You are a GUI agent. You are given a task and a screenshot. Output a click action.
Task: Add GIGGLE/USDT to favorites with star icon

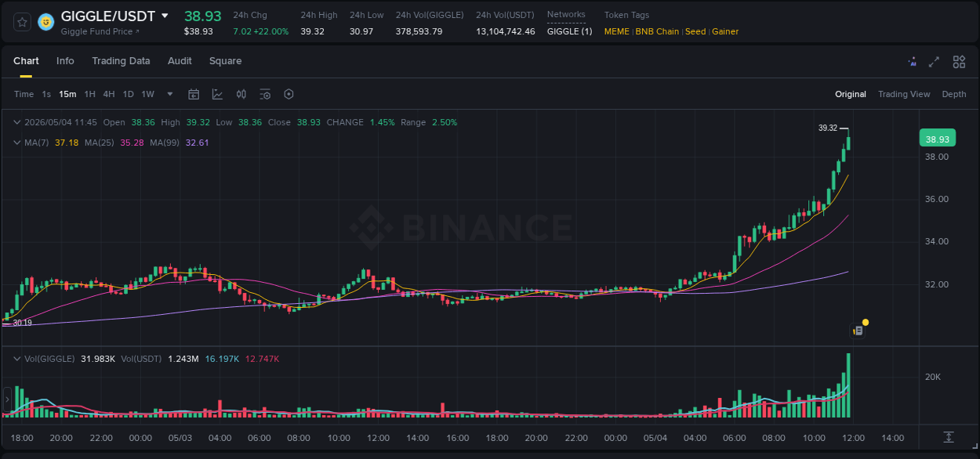coord(22,22)
